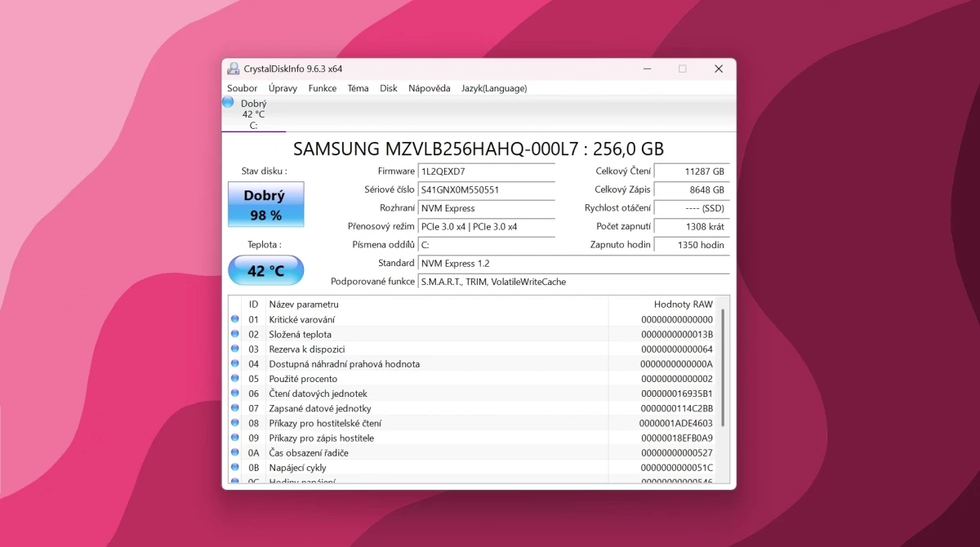Click the Podporované funkce field with S.M.A.R.T., TRIM
The width and height of the screenshot is (980, 547).
(x=574, y=282)
